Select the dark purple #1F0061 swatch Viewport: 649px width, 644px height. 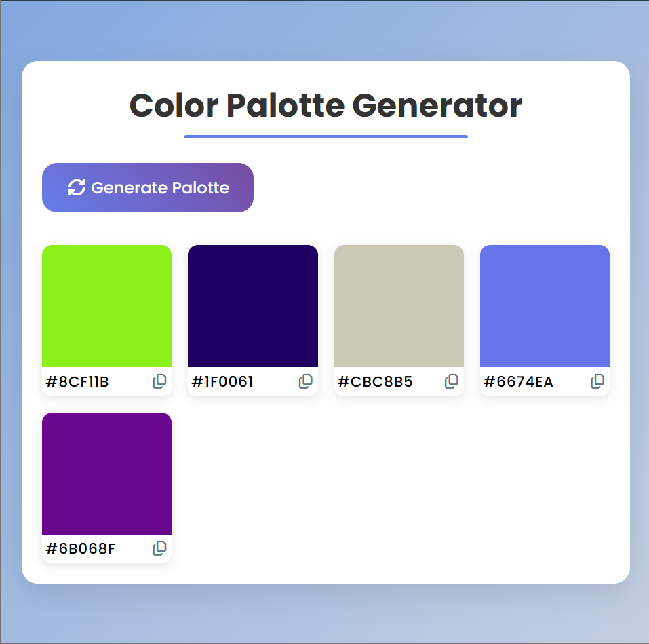[252, 305]
